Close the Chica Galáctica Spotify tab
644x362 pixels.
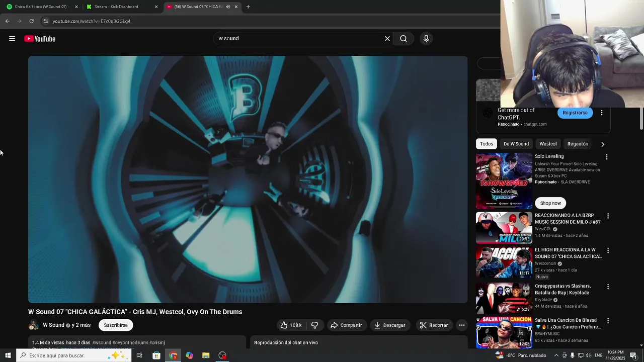point(76,7)
